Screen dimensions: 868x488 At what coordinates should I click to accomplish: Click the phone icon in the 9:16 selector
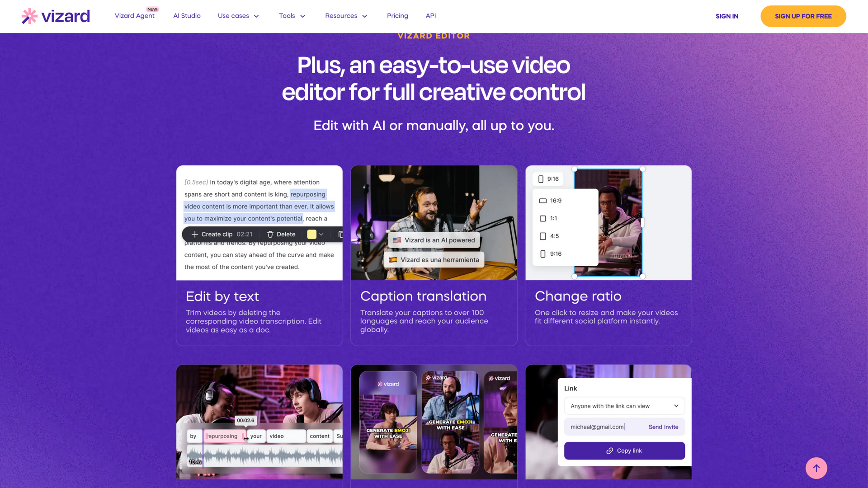tap(541, 179)
